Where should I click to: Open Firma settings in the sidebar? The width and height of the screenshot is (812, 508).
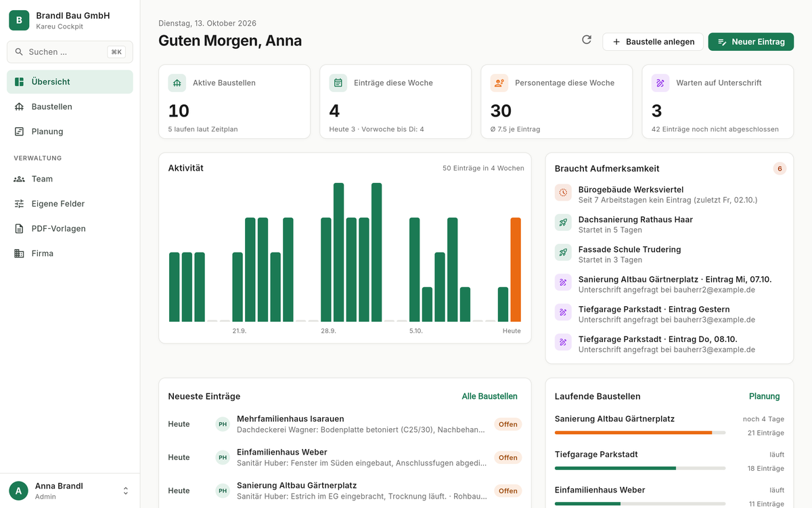click(x=70, y=253)
